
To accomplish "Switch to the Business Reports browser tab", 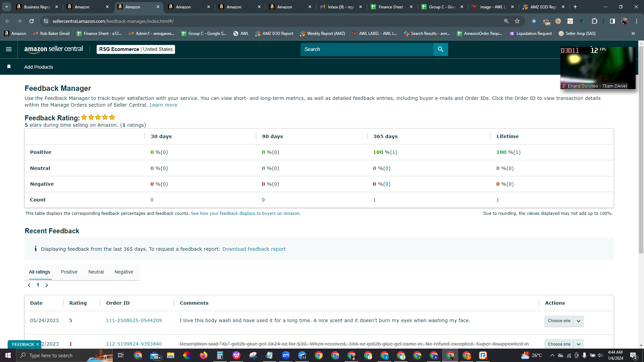I will coord(37,7).
